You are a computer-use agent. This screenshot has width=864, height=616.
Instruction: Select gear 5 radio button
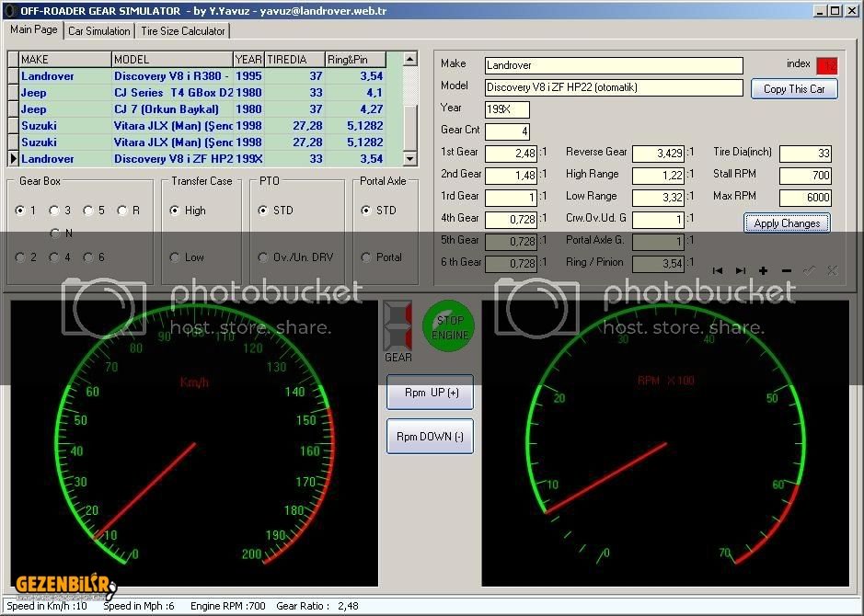(x=88, y=211)
